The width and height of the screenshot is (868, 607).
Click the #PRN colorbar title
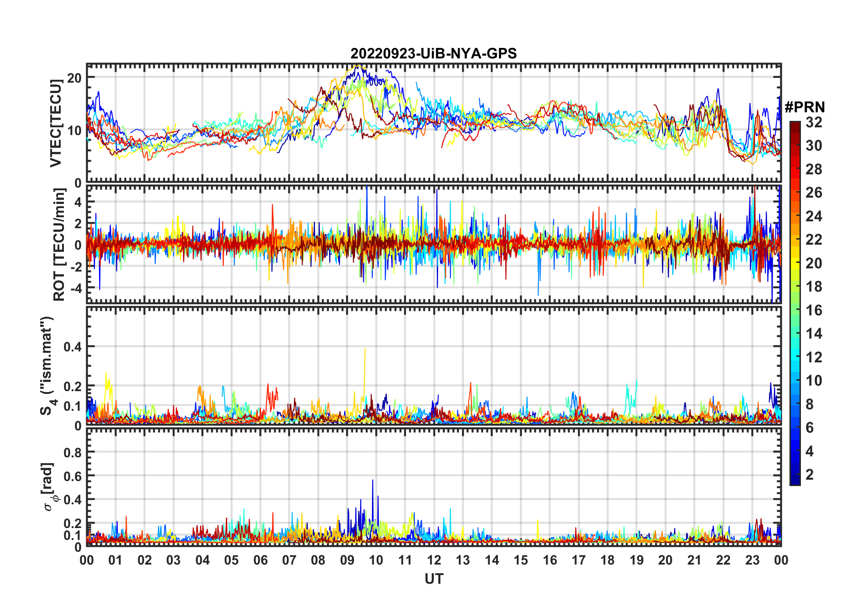pyautogui.click(x=805, y=107)
